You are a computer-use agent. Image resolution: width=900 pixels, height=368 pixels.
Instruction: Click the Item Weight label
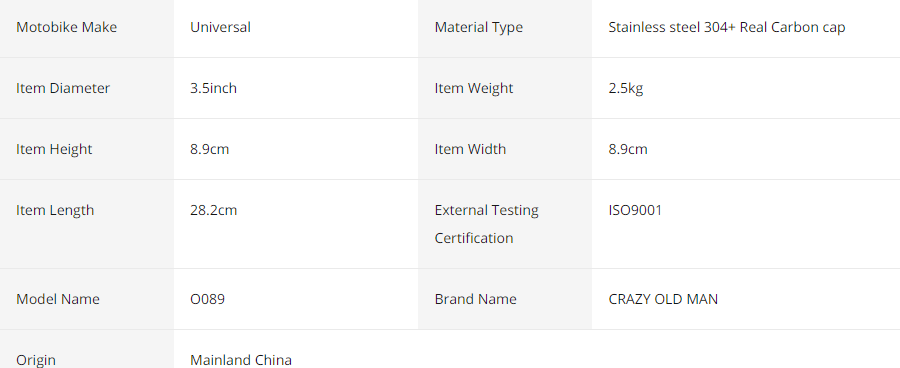pos(474,88)
